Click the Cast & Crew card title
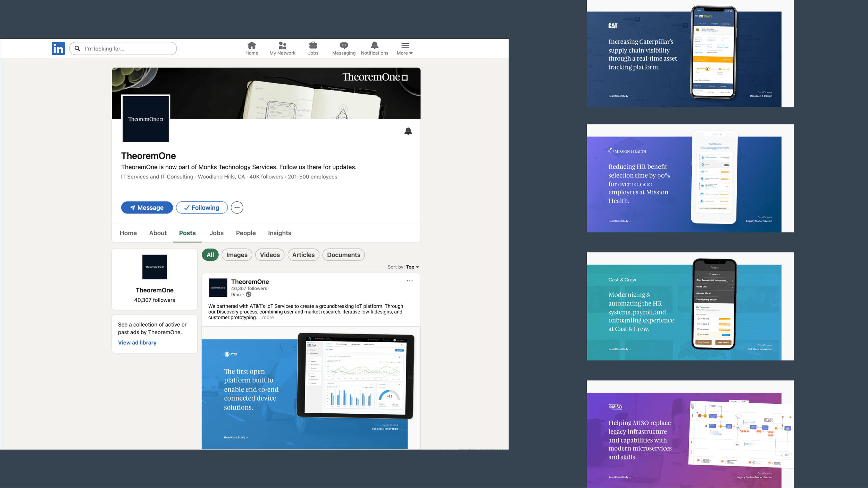Viewport: 868px width, 488px height. click(622, 280)
